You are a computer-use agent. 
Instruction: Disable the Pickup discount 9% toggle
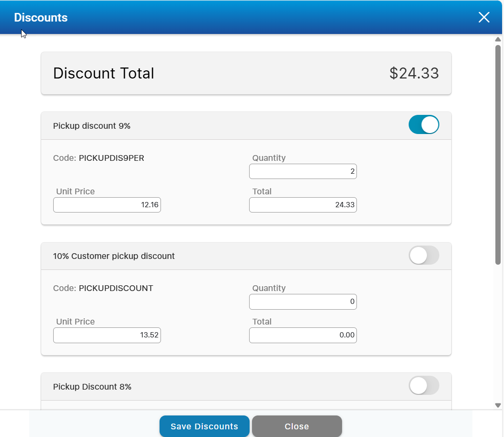(424, 125)
